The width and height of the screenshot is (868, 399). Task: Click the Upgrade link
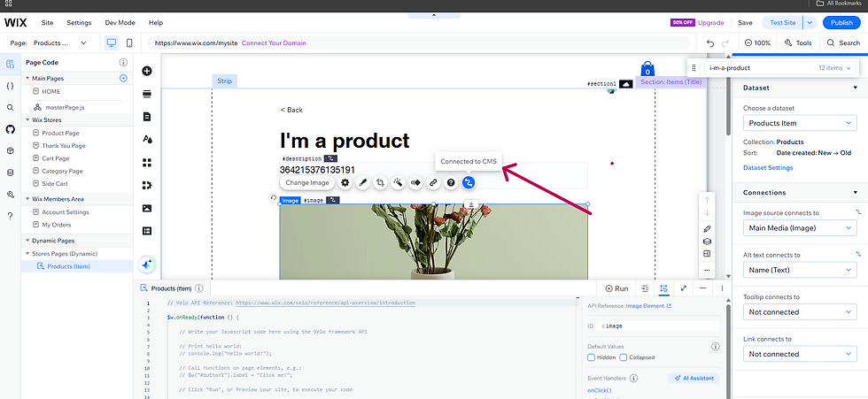click(710, 23)
